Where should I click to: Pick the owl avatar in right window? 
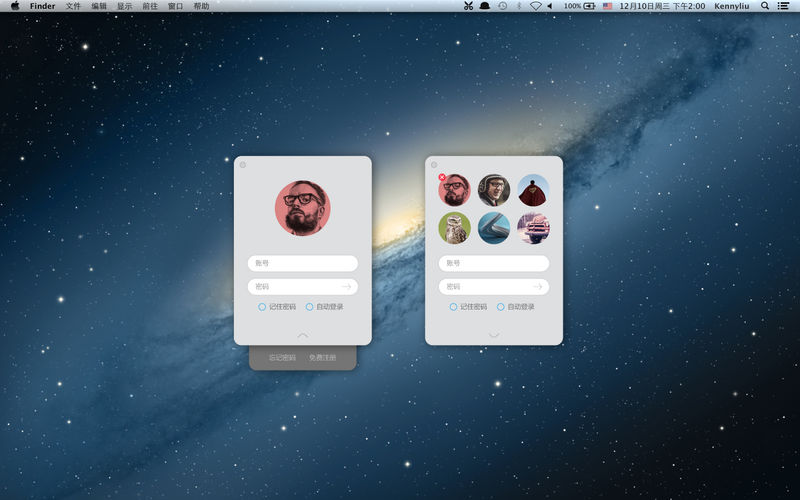[x=454, y=228]
